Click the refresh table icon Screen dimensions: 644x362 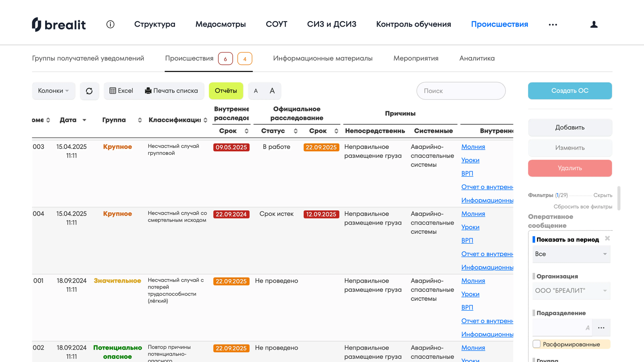click(x=89, y=91)
